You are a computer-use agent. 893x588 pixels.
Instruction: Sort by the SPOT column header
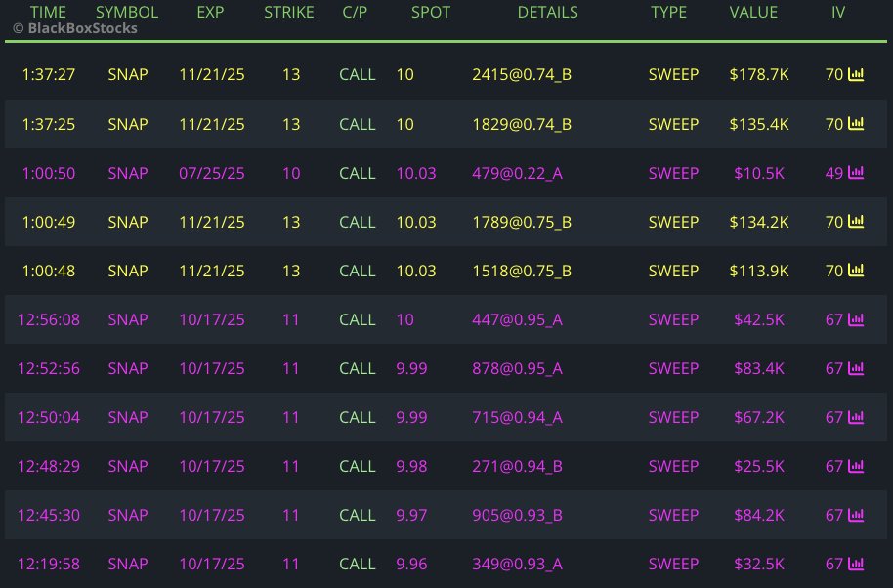coord(431,12)
